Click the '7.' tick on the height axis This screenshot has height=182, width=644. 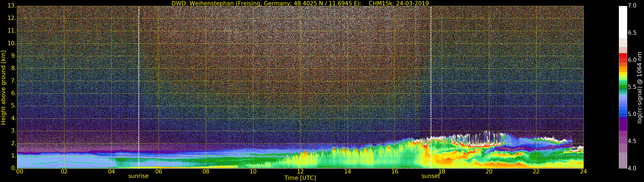pos(14,81)
